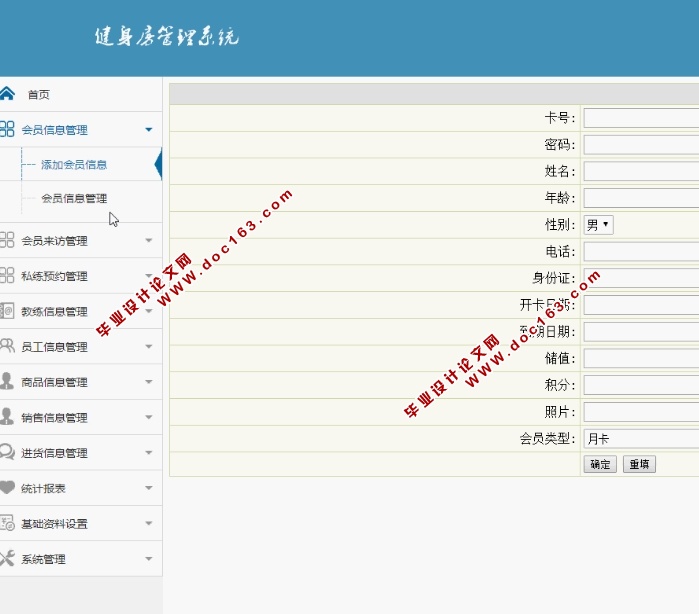699x614 pixels.
Task: Click the 密码 input field
Action: tap(641, 145)
